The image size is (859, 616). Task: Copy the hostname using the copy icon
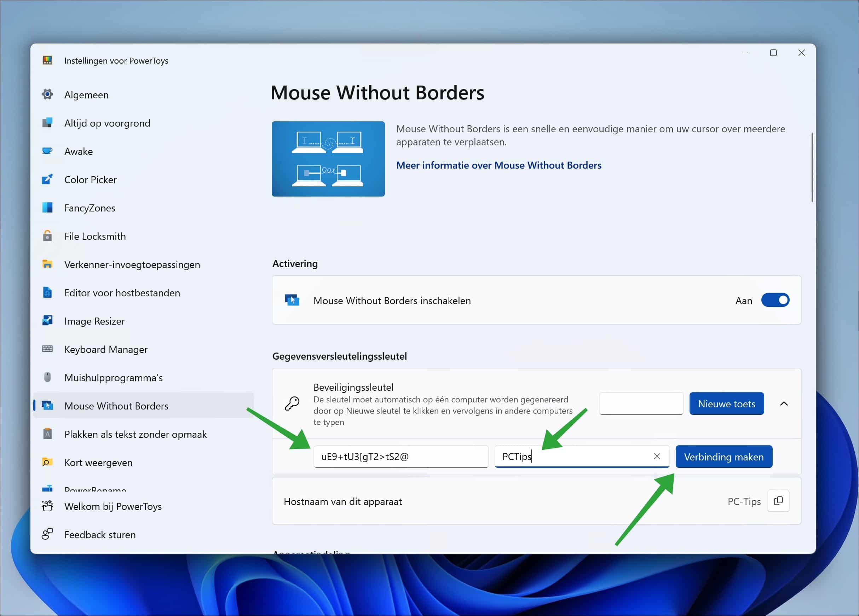778,501
